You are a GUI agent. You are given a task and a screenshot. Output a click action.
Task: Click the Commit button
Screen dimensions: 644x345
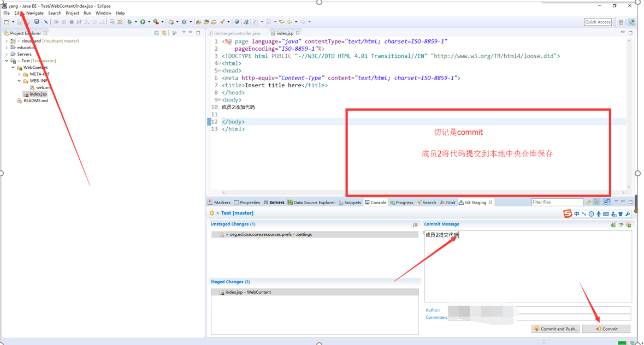[606, 329]
